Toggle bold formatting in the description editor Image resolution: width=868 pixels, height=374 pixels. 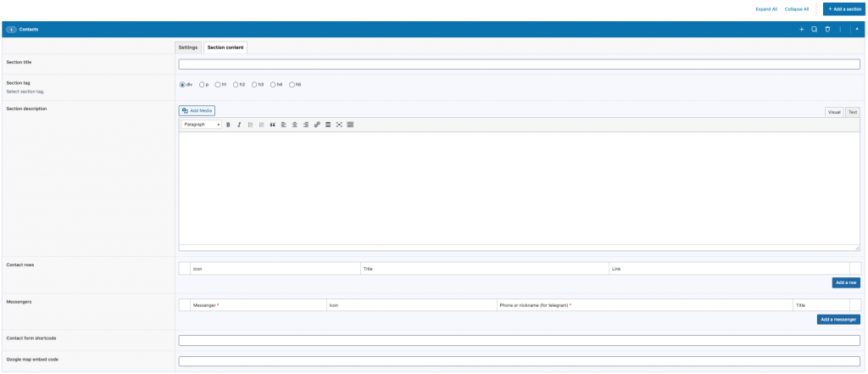228,125
